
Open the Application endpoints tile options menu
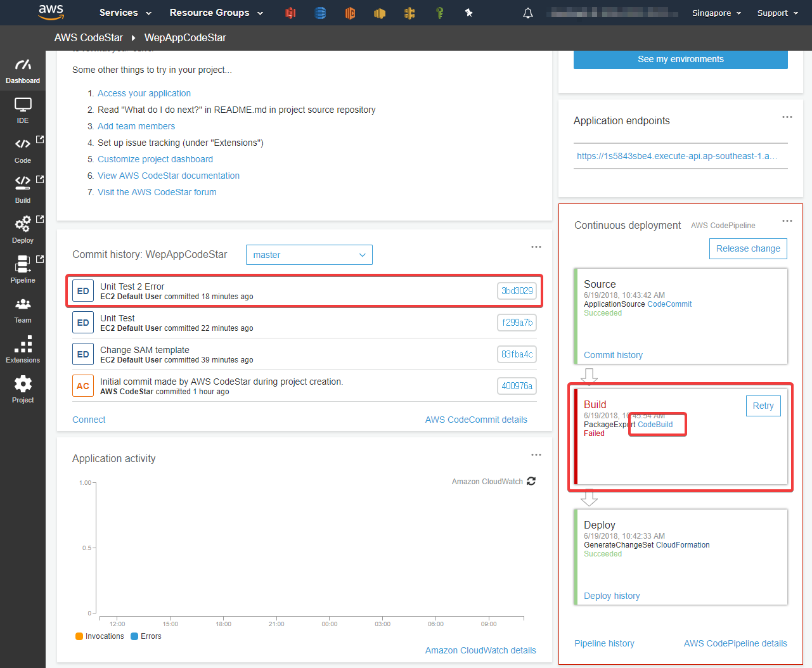(x=787, y=117)
